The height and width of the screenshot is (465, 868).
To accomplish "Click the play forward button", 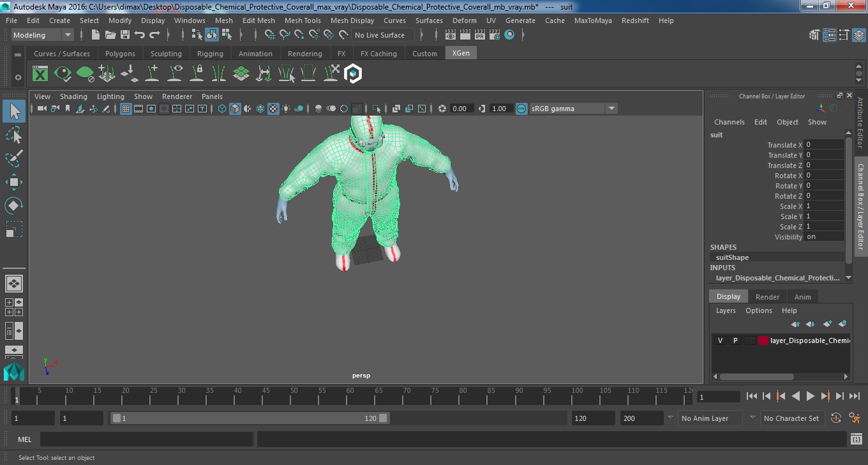I will click(811, 396).
